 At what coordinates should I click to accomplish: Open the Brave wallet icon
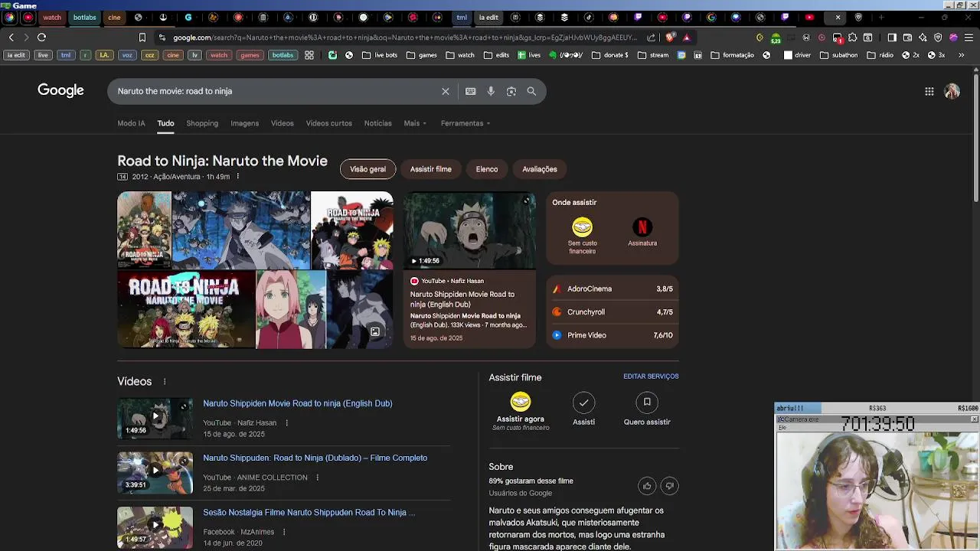point(907,37)
